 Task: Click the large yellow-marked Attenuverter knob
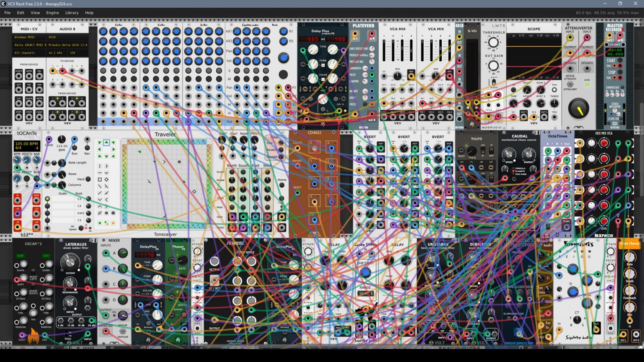578,109
